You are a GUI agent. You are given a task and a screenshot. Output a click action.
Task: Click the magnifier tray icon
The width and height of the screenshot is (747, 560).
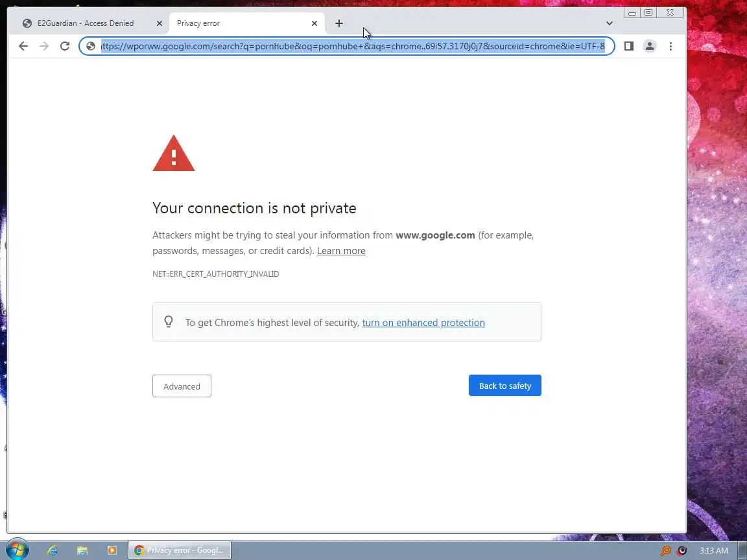pyautogui.click(x=665, y=551)
